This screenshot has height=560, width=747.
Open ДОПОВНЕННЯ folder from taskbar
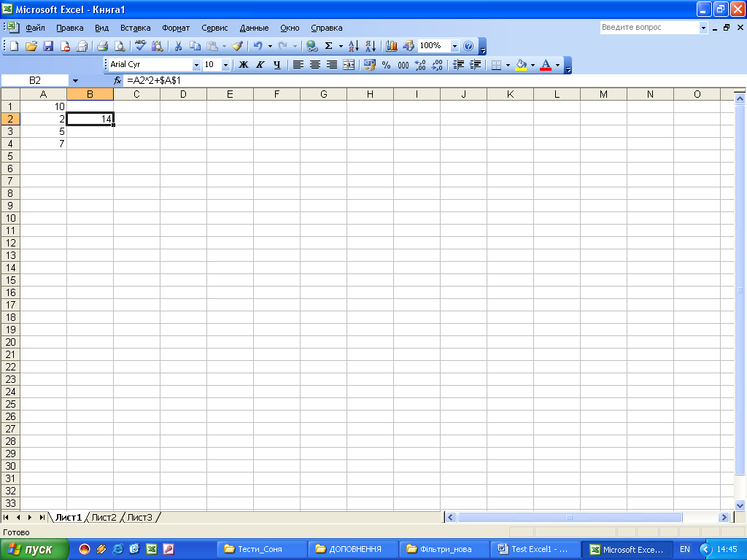352,550
